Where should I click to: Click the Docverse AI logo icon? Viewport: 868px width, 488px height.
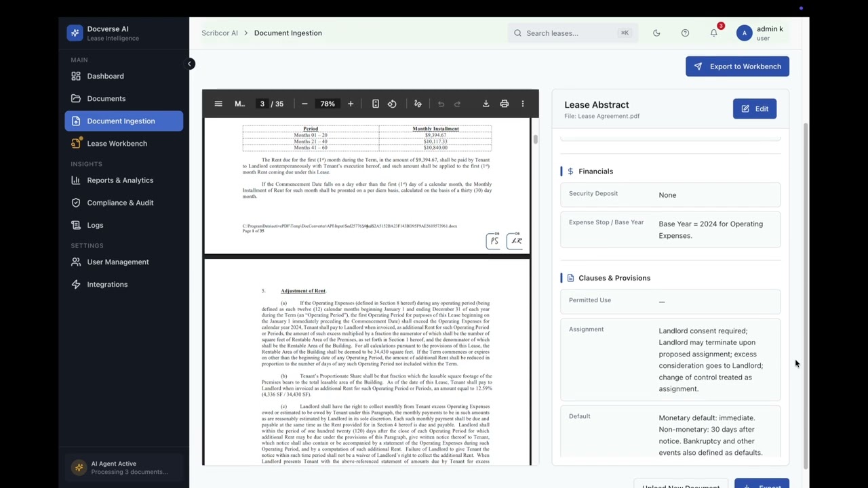click(x=75, y=33)
